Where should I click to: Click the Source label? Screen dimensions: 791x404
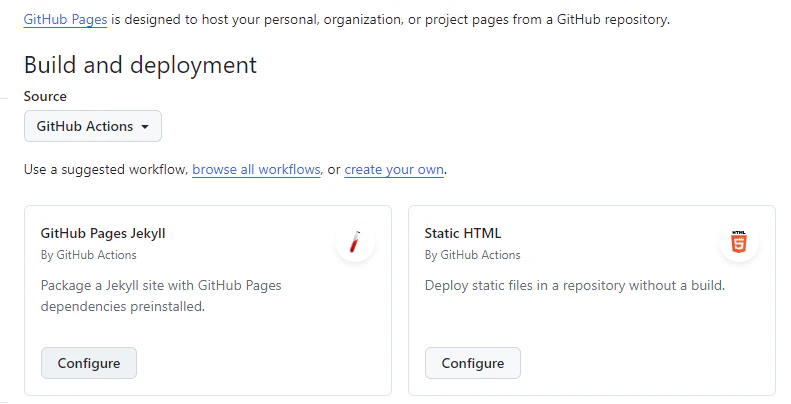tap(45, 96)
